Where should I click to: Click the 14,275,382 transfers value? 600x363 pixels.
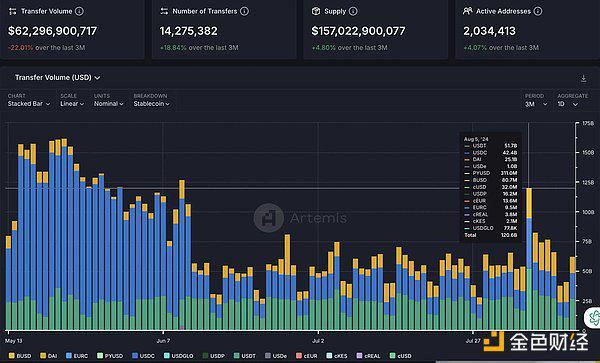pos(189,31)
